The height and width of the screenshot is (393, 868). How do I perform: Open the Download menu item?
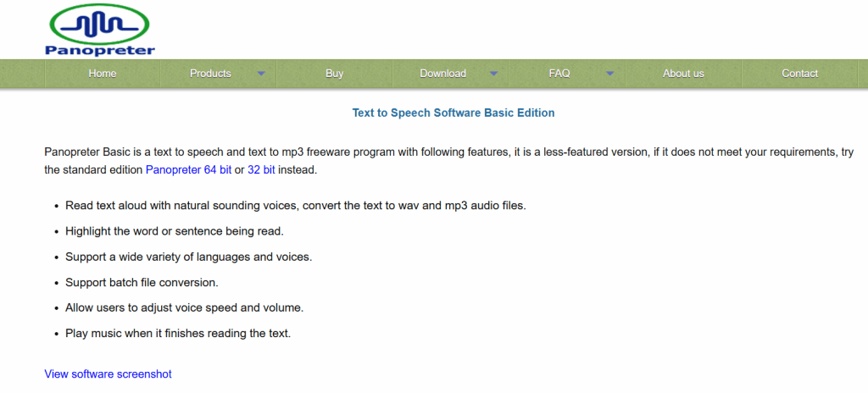tap(442, 74)
